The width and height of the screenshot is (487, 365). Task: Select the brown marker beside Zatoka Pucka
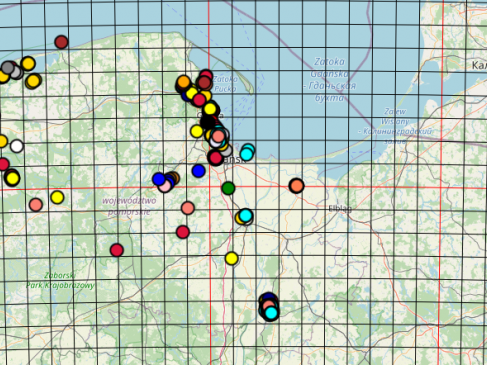click(x=204, y=83)
